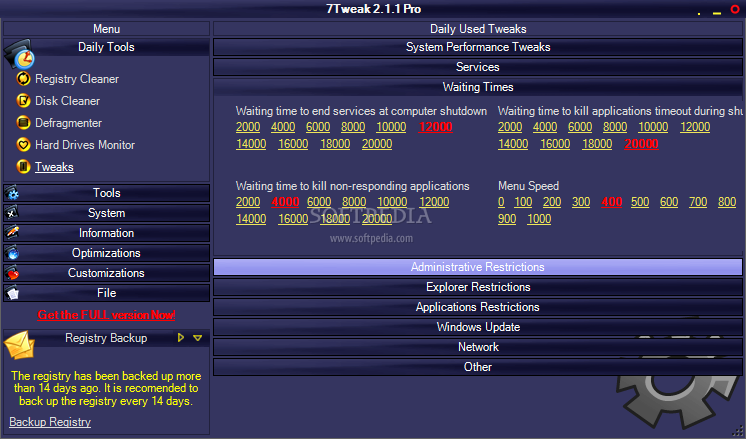Image resolution: width=746 pixels, height=439 pixels.
Task: Expand the Tools menu section
Action: pyautogui.click(x=107, y=193)
